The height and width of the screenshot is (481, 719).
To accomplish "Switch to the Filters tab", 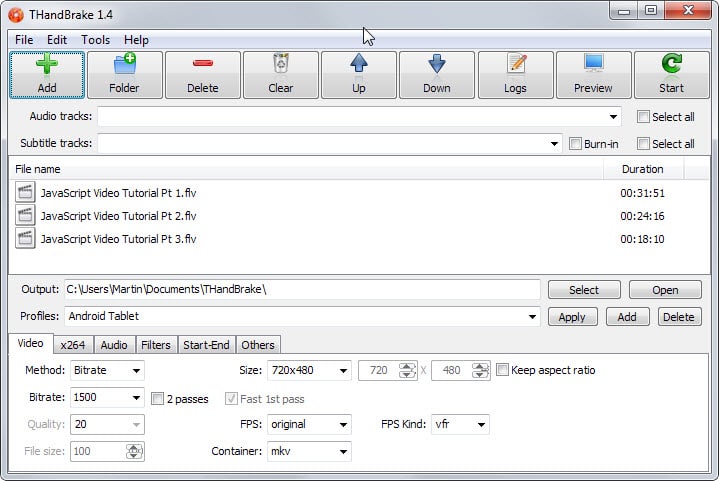I will click(x=156, y=345).
